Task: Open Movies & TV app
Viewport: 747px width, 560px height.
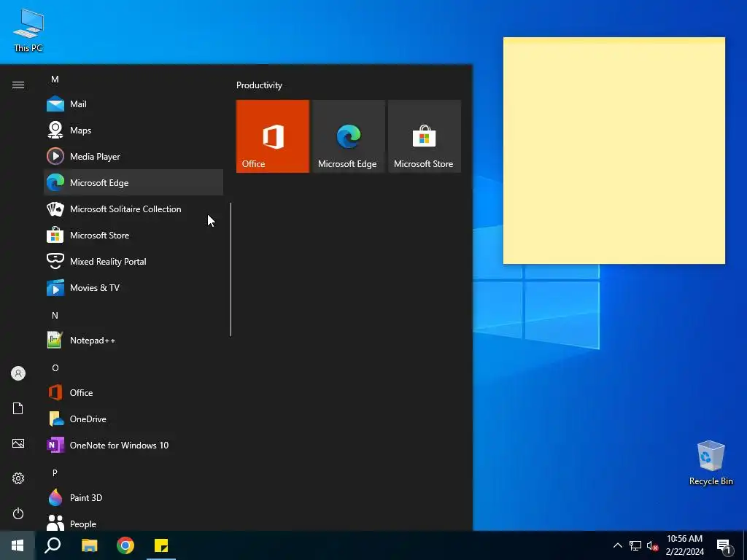Action: pos(133,287)
